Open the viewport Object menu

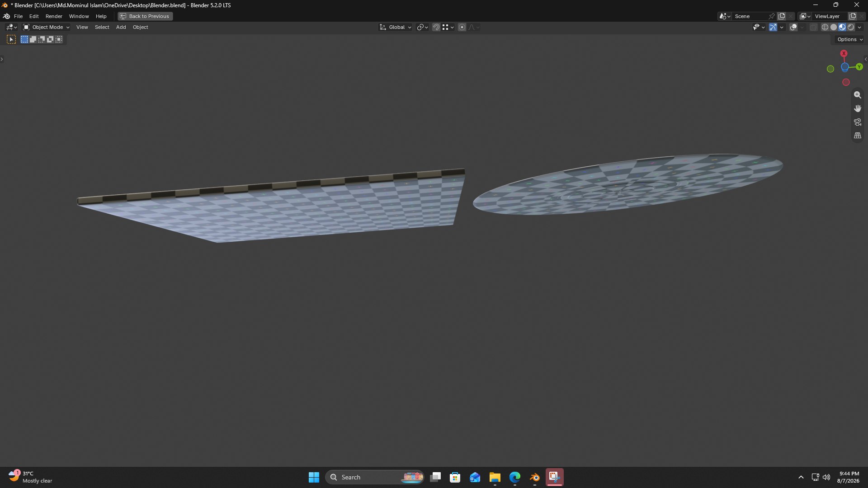click(140, 27)
